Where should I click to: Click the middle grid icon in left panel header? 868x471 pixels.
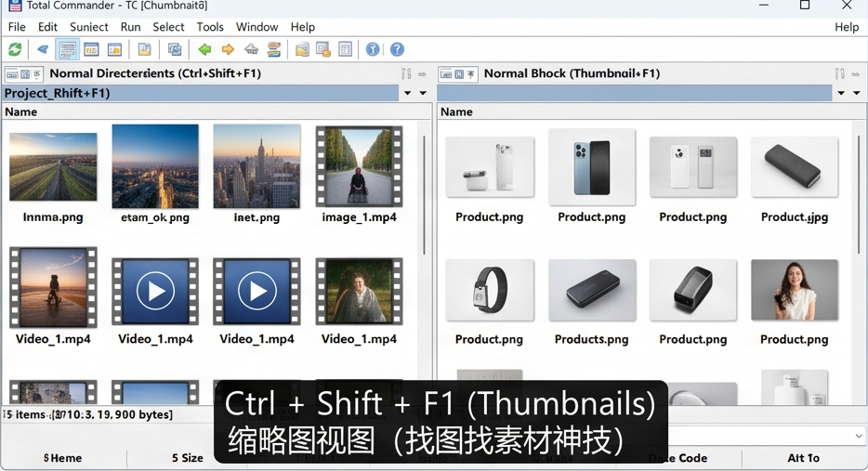tap(25, 73)
